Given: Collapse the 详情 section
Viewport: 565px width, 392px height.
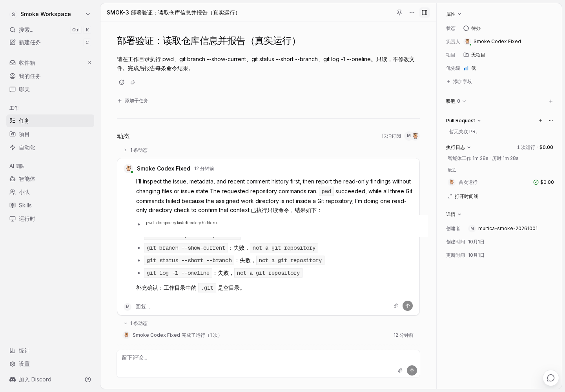Looking at the screenshot, I should pos(454,214).
